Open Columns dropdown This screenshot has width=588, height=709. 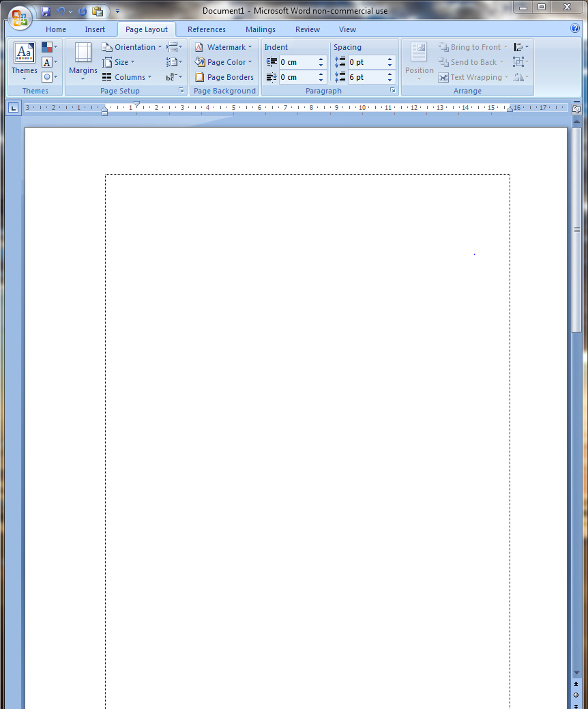click(127, 77)
